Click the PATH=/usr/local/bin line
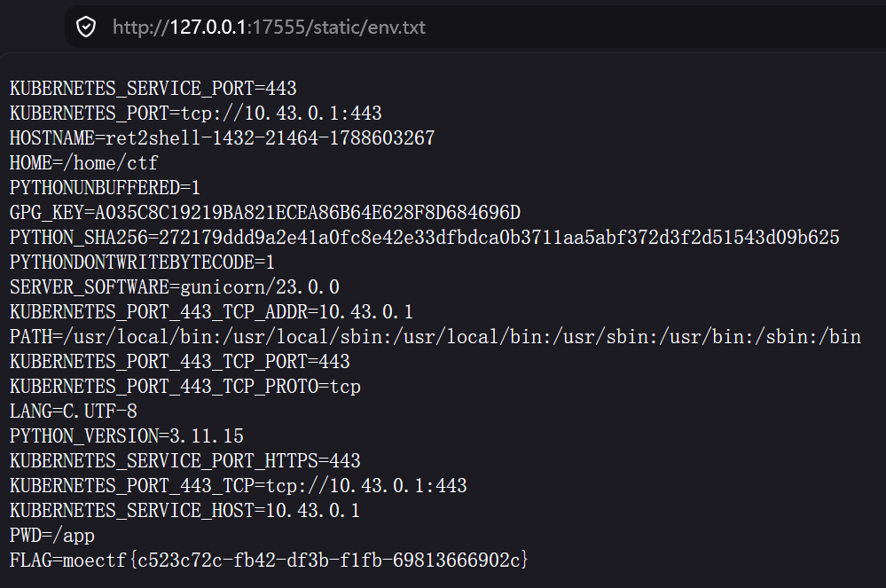Image resolution: width=886 pixels, height=588 pixels. [435, 337]
